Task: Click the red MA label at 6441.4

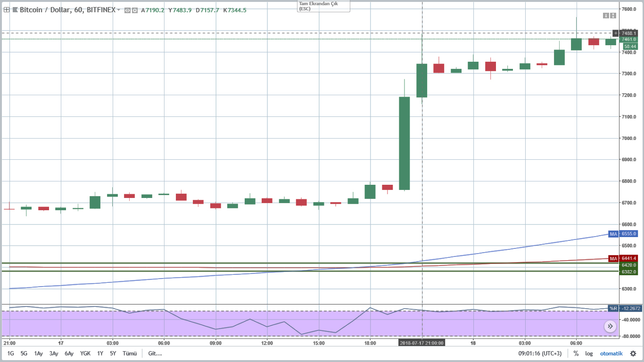Action: click(613, 259)
